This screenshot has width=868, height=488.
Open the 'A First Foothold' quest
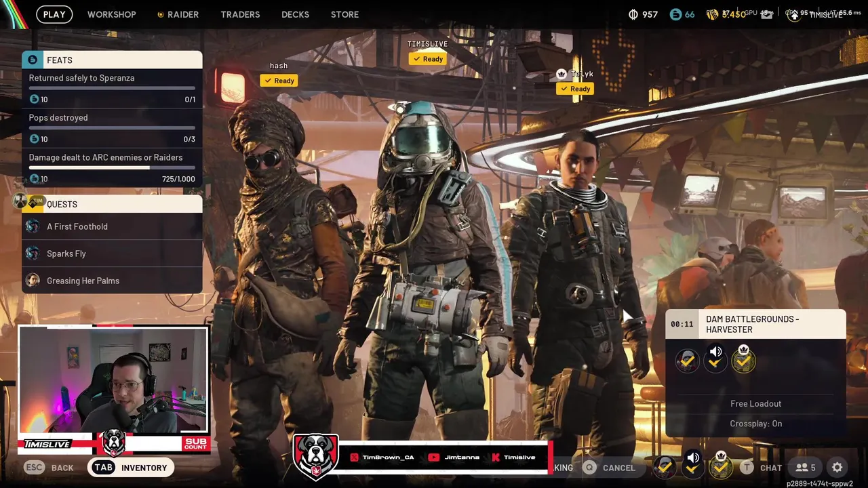tap(112, 226)
